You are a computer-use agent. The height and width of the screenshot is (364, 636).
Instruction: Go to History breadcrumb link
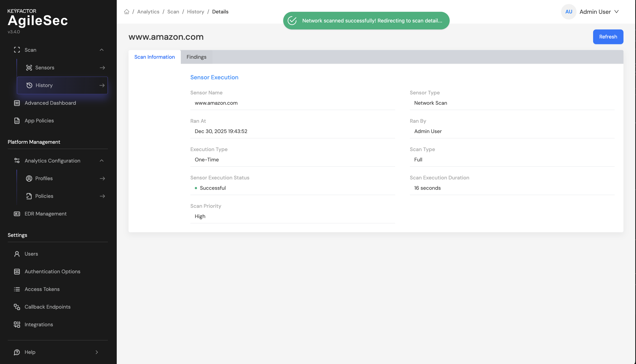point(195,12)
